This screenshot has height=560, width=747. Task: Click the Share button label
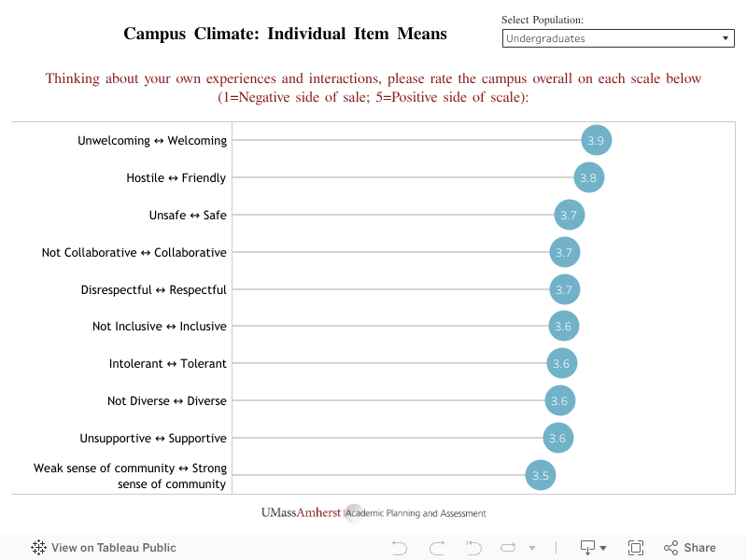(x=699, y=548)
